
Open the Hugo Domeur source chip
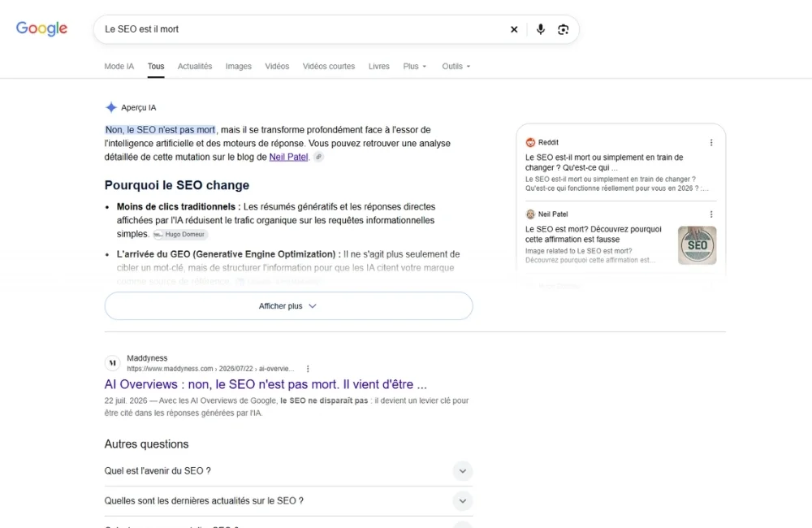tap(181, 234)
